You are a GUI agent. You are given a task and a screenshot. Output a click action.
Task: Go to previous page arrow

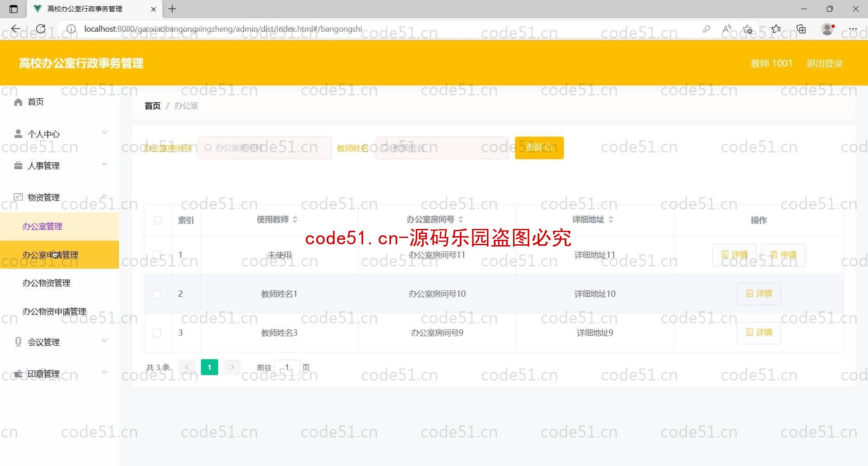(x=186, y=367)
